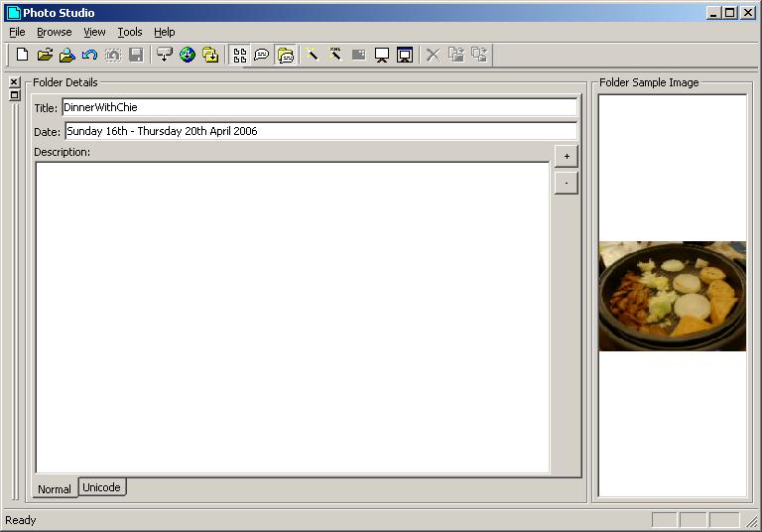Click the Photo Studio title bar app icon
Image resolution: width=762 pixels, height=532 pixels.
[14, 13]
